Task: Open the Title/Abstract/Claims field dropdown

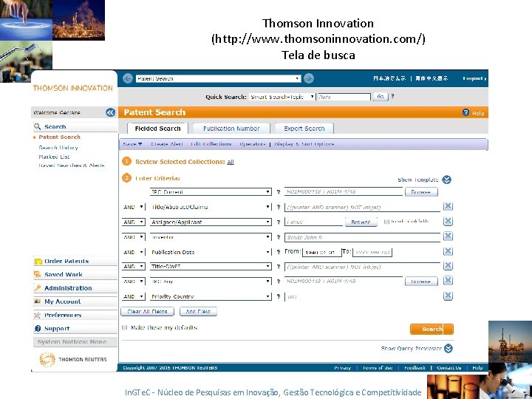Action: point(211,207)
